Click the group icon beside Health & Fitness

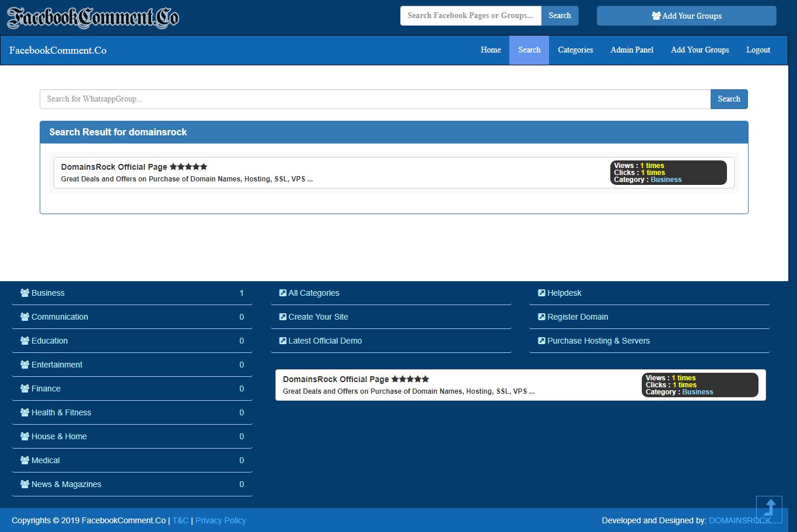25,412
